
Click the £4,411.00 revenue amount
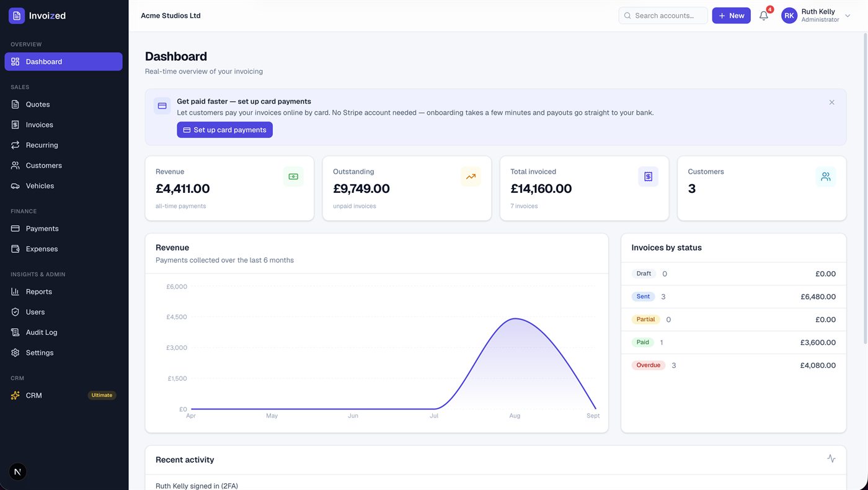pyautogui.click(x=183, y=189)
